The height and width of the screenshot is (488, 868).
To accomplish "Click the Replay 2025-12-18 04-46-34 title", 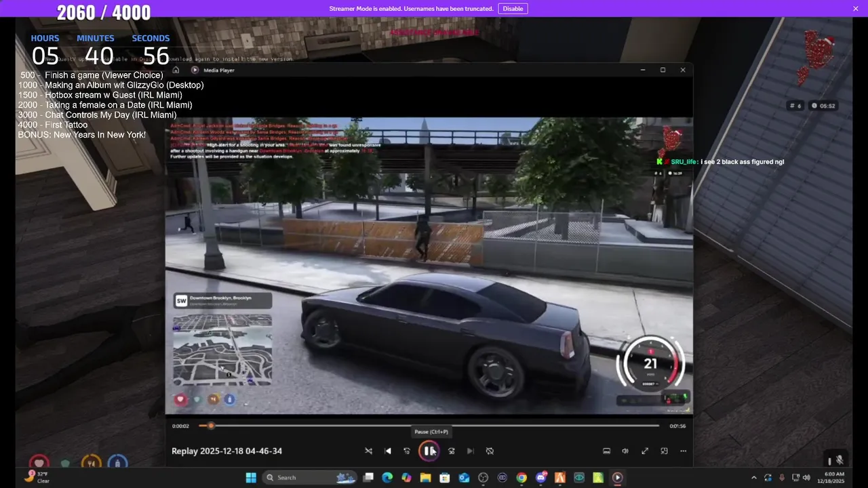I will click(226, 451).
